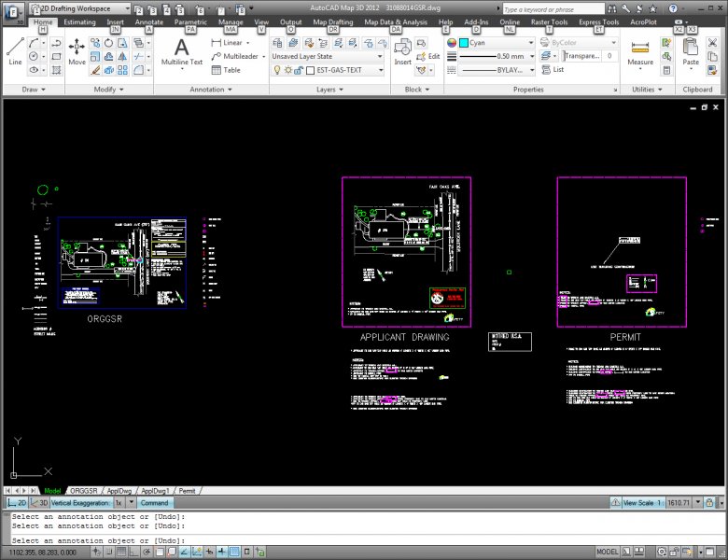Switch to the ORGGSR layout tab
Viewport: 728px width, 560px height.
(84, 490)
